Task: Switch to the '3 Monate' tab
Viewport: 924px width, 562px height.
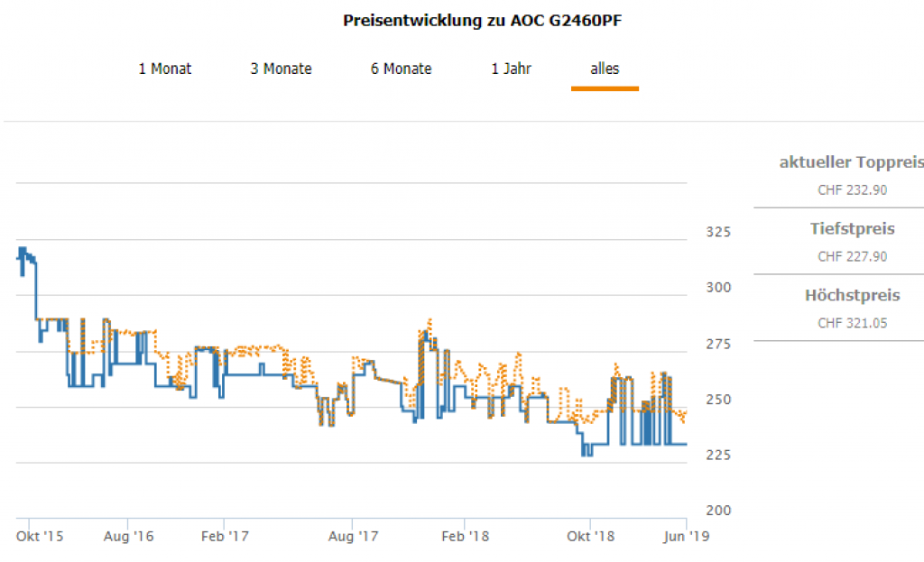Action: [x=281, y=69]
